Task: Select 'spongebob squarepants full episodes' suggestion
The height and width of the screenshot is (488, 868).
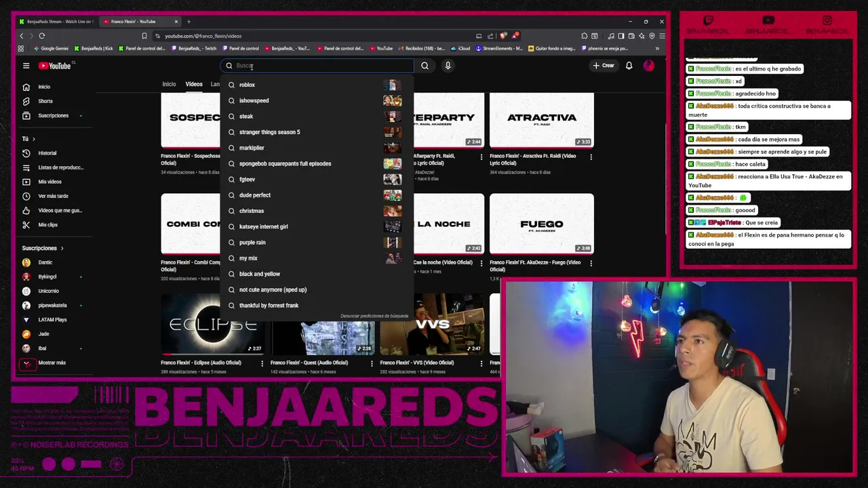Action: coord(317,163)
